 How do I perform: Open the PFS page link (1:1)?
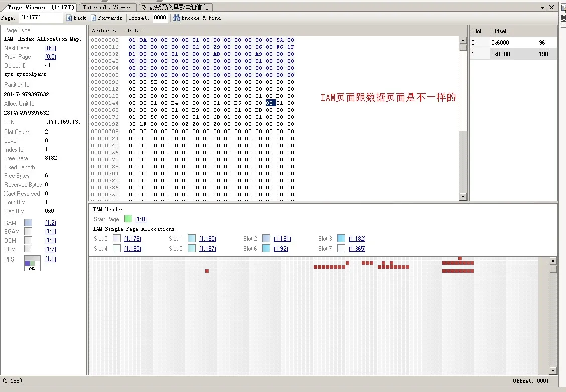50,259
